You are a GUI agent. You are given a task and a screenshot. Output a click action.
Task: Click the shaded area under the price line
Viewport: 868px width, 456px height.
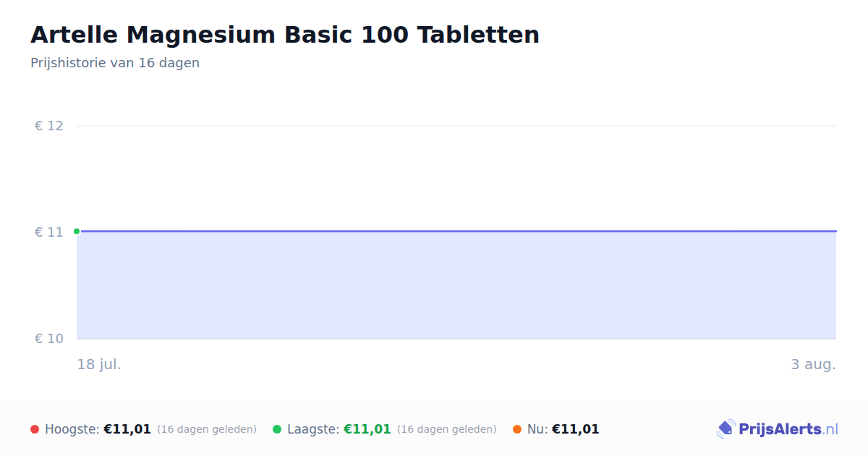tap(456, 285)
